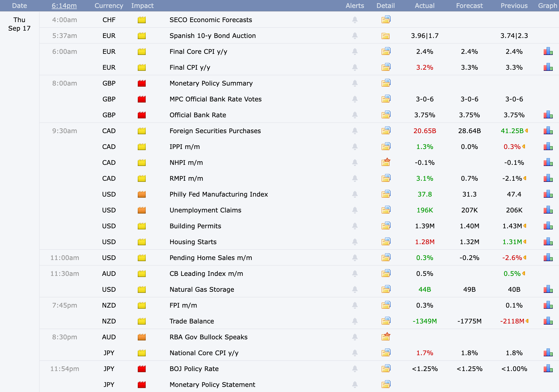Click the 196K actual value
This screenshot has height=392, width=559.
click(425, 210)
